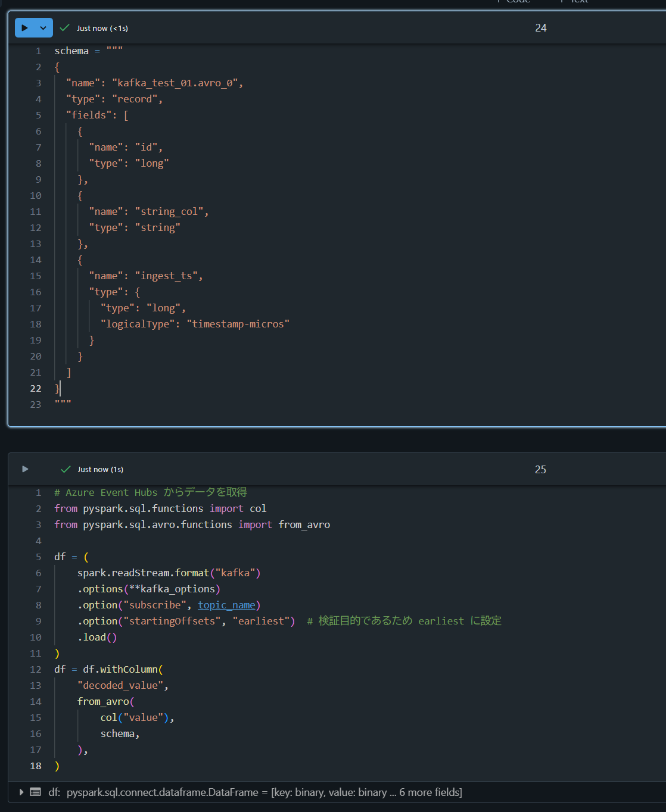Screen dimensions: 666x812
Task: Expand the df DataFrame output details
Action: click(x=21, y=792)
